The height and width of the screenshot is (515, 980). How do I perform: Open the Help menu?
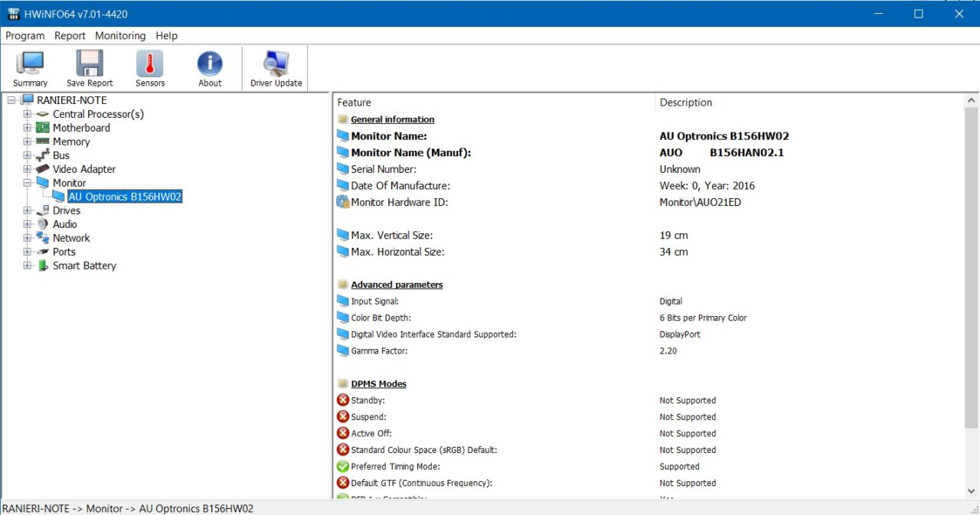click(x=166, y=35)
